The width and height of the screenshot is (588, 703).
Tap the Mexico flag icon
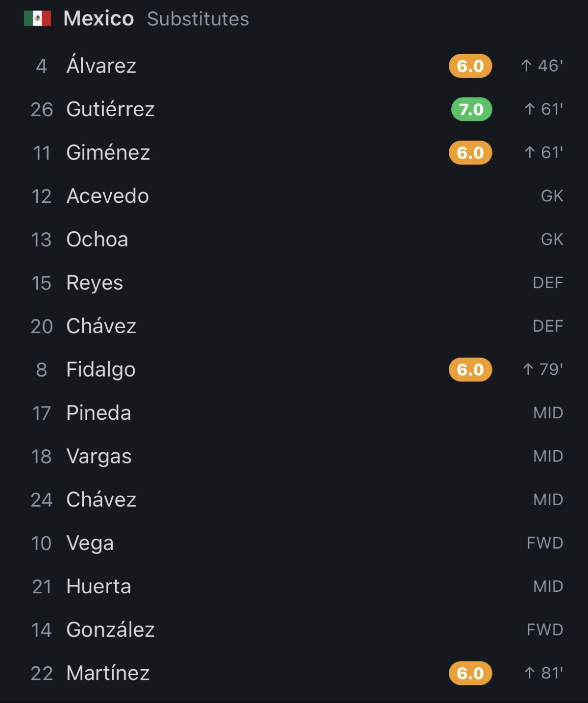37,19
